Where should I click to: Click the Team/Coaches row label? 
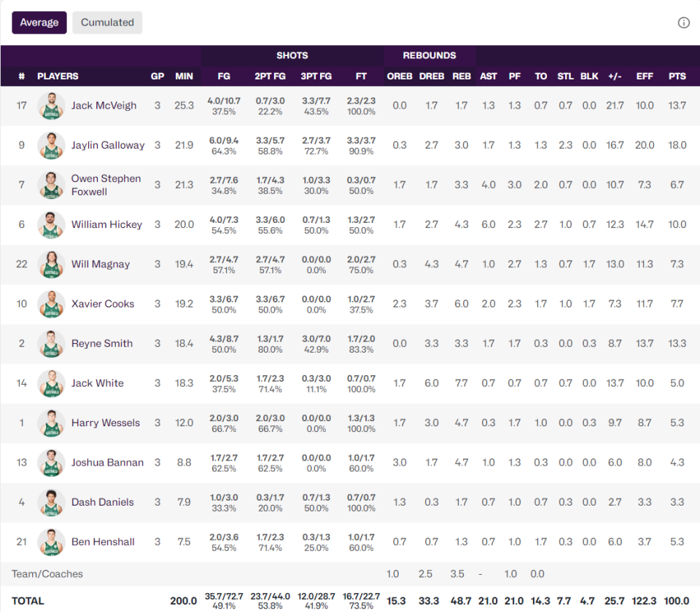click(x=47, y=574)
